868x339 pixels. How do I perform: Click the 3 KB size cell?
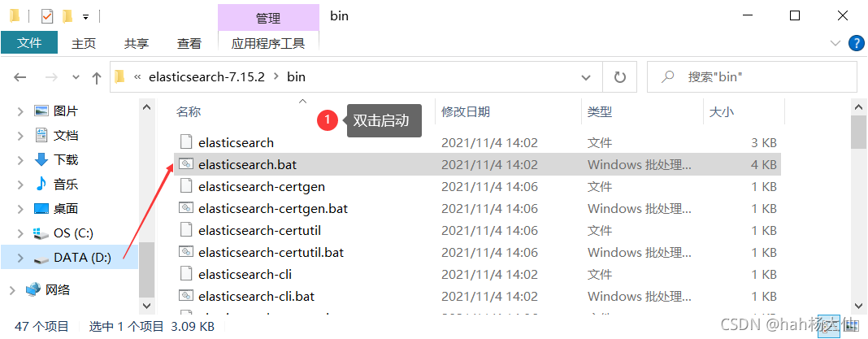pyautogui.click(x=764, y=142)
